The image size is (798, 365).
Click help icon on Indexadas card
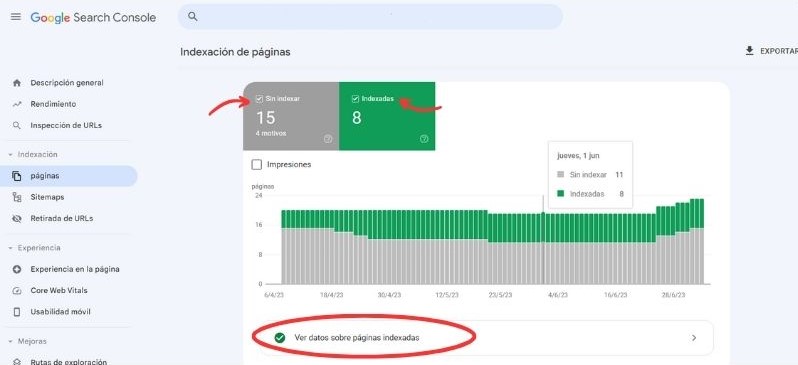424,139
